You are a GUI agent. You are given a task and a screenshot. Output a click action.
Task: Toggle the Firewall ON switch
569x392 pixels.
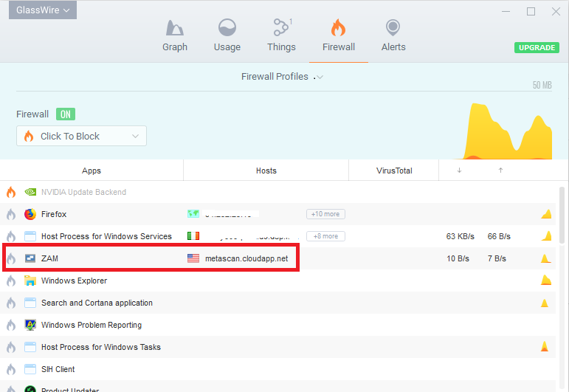66,114
